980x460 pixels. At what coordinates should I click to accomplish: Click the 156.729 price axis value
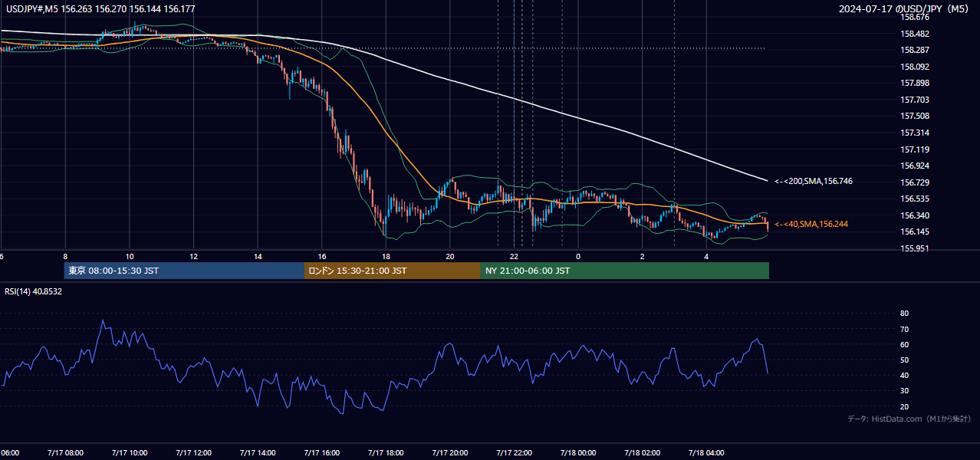(x=915, y=182)
